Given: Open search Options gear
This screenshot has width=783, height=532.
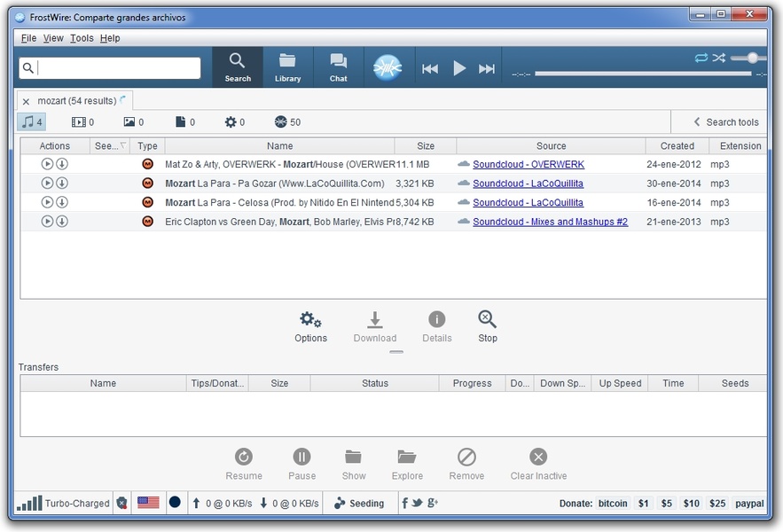Looking at the screenshot, I should pyautogui.click(x=310, y=326).
